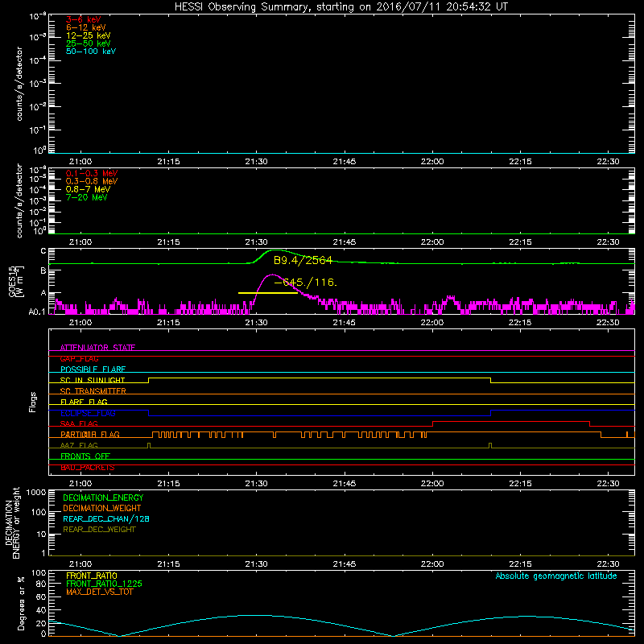Select the ATTENUATOR_STATE flag label
The width and height of the screenshot is (644, 644).
[97, 348]
